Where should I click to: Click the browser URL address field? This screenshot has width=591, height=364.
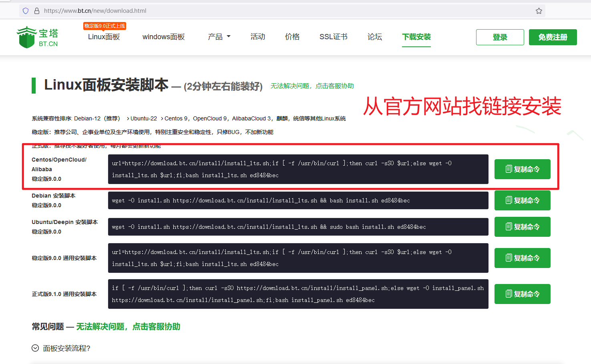coord(282,11)
